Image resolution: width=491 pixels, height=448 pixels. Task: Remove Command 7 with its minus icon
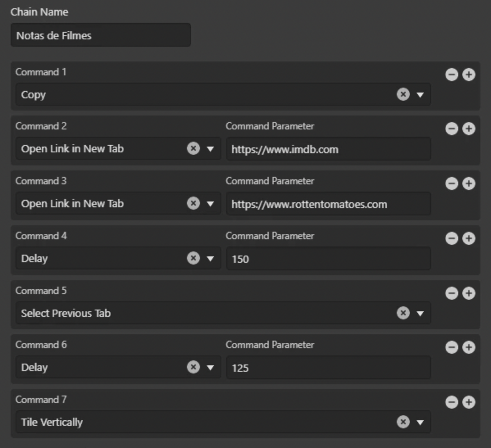[452, 402]
